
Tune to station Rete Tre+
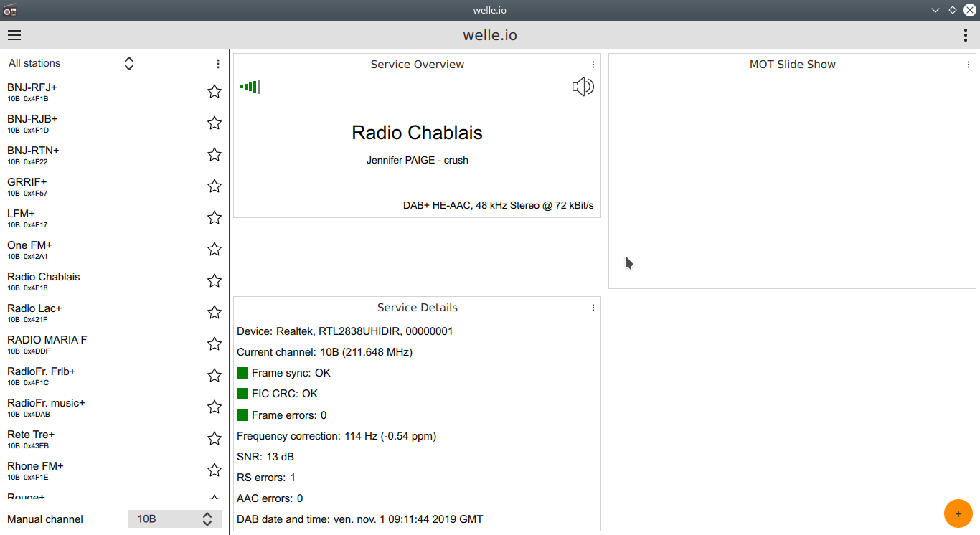(115, 438)
